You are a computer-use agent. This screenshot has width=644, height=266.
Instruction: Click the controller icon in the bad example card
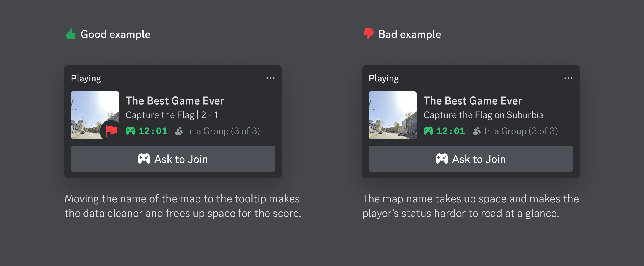(x=429, y=131)
